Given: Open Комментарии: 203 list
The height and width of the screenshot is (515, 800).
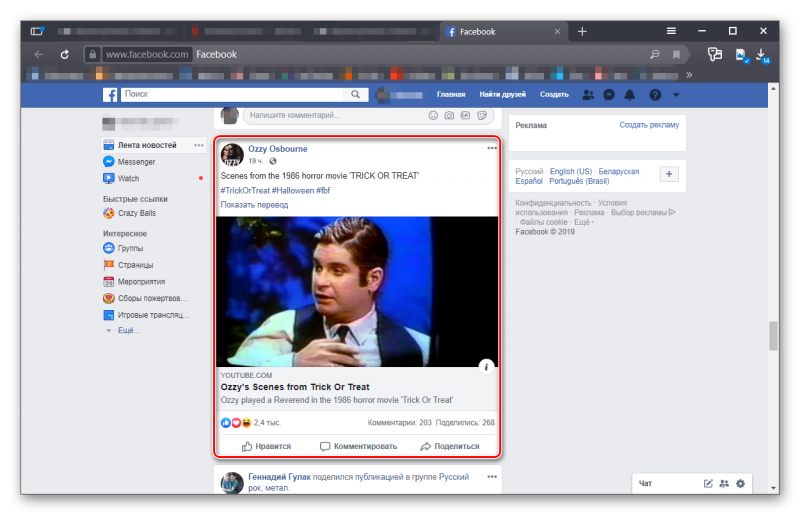Looking at the screenshot, I should click(x=399, y=423).
